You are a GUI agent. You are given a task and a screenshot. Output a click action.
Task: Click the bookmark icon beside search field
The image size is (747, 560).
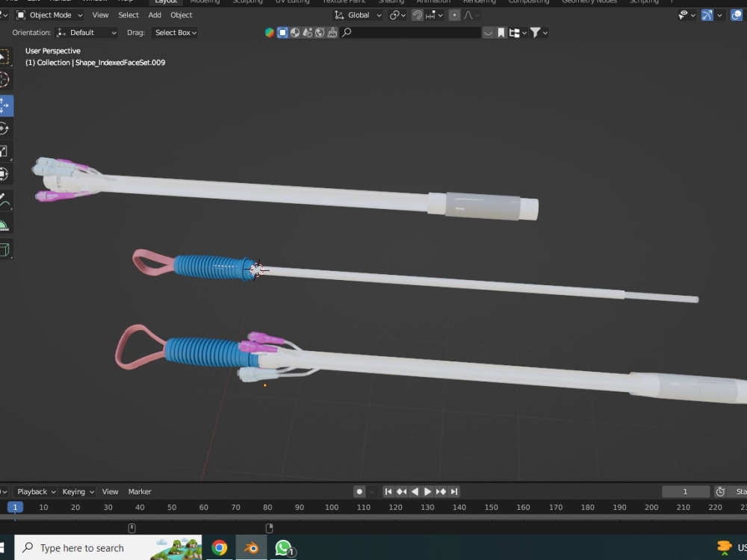tap(500, 32)
